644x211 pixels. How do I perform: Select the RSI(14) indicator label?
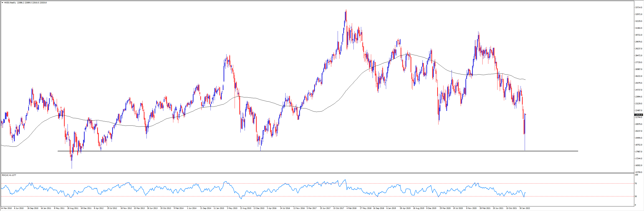pyautogui.click(x=9, y=175)
